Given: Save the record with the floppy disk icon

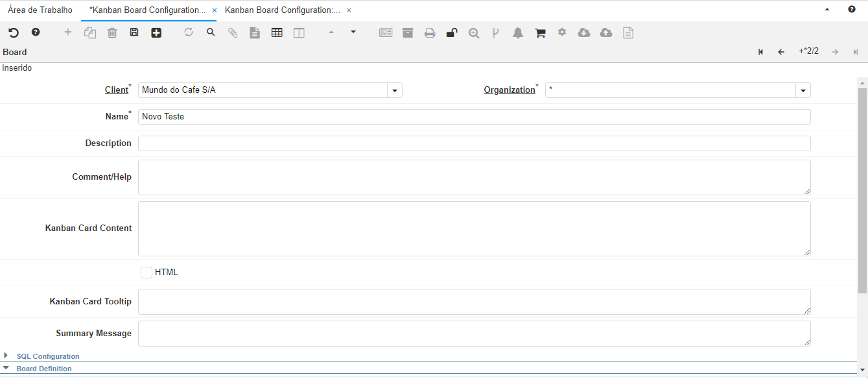Looking at the screenshot, I should 134,32.
